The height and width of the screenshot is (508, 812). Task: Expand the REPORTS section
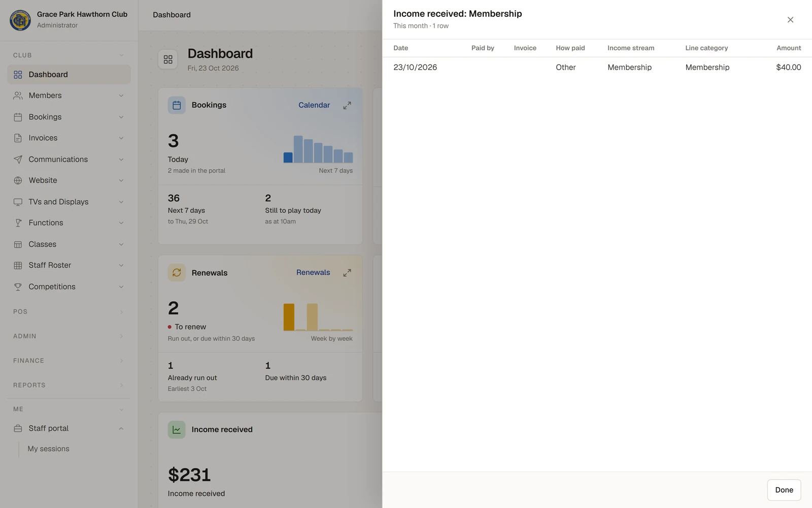[69, 385]
